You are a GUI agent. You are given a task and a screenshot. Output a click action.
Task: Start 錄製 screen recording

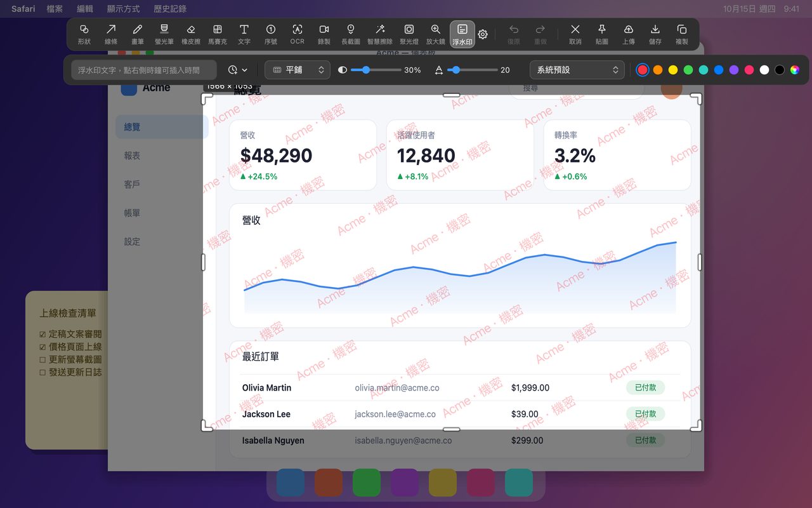[324, 34]
